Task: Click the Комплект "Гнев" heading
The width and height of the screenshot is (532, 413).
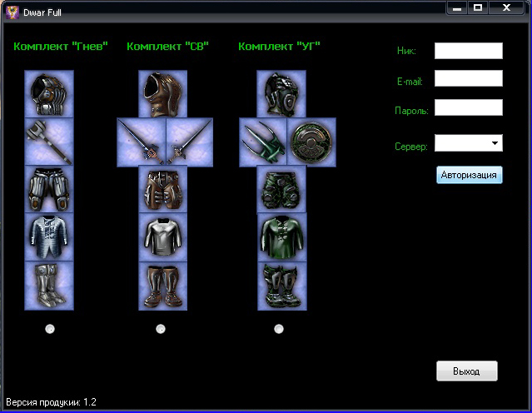Action: tap(61, 46)
